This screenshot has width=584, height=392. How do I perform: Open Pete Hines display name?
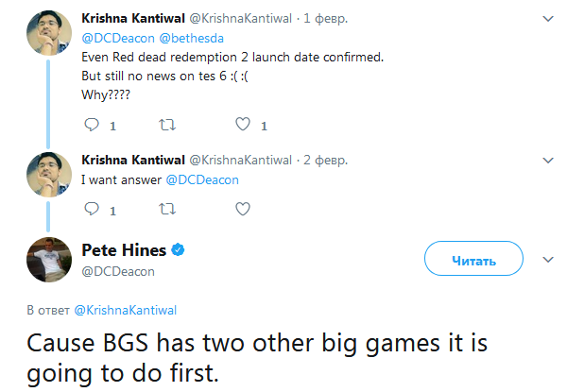click(x=124, y=249)
